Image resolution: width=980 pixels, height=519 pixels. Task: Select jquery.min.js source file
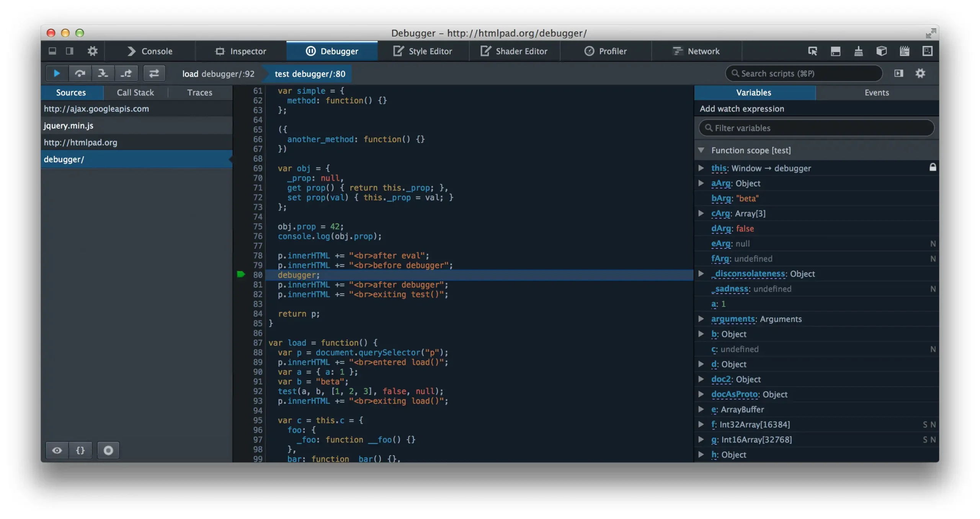tap(137, 126)
